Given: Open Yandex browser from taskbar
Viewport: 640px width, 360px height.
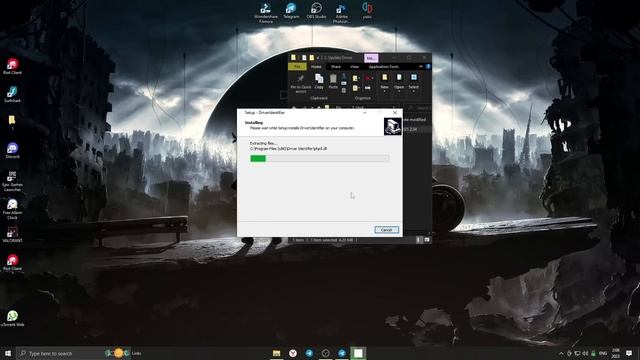Looking at the screenshot, I should tap(293, 353).
